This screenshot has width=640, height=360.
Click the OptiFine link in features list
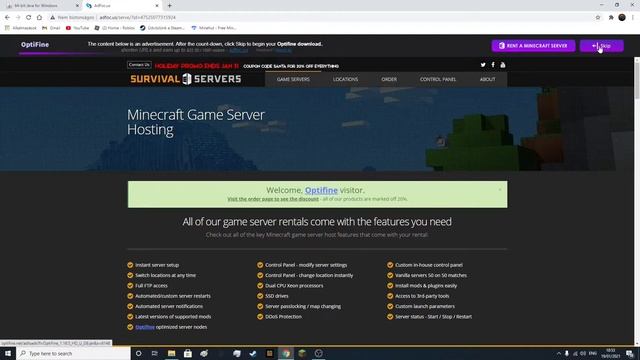click(x=145, y=327)
